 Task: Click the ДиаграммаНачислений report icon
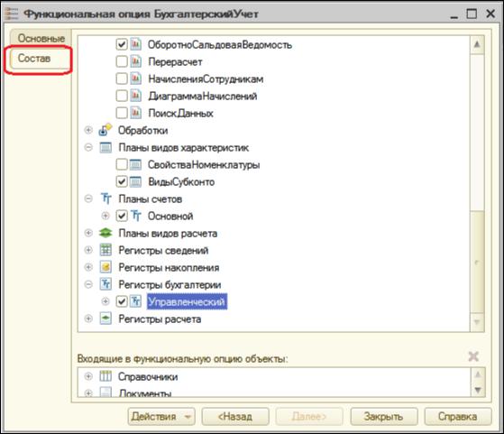coord(135,96)
